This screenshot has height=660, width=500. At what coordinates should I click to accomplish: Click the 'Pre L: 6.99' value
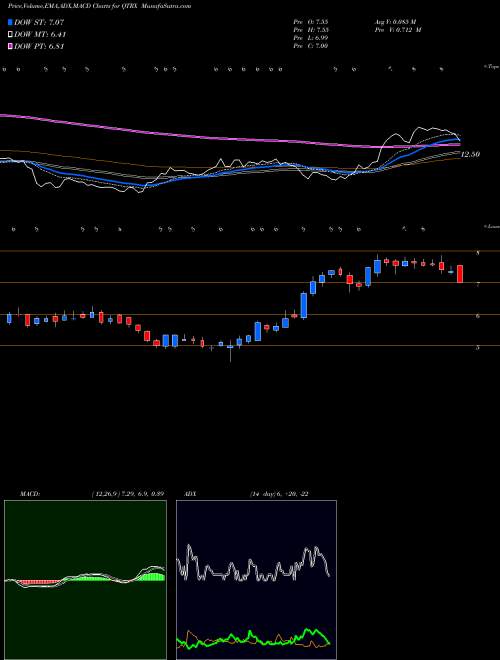[311, 38]
